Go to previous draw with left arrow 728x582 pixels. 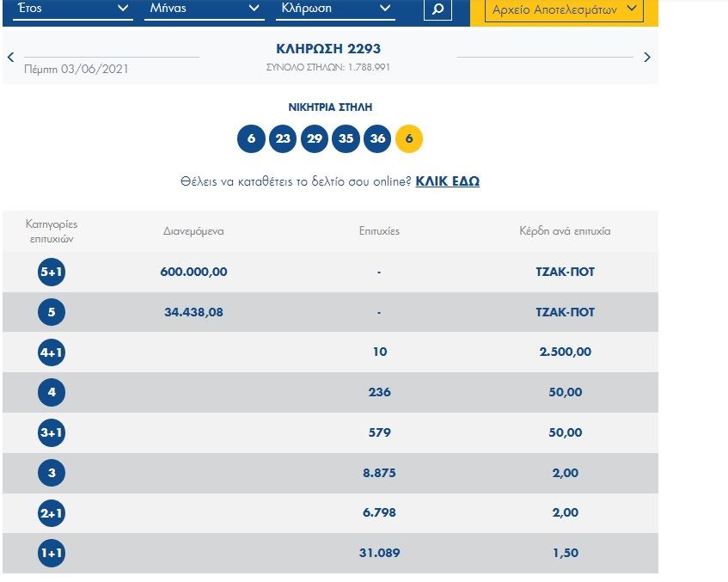point(10,58)
